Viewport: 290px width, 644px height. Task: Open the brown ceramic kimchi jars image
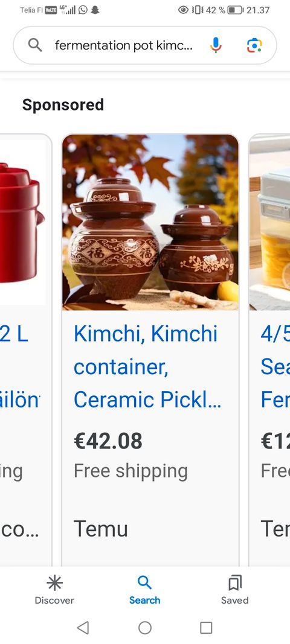tap(150, 222)
